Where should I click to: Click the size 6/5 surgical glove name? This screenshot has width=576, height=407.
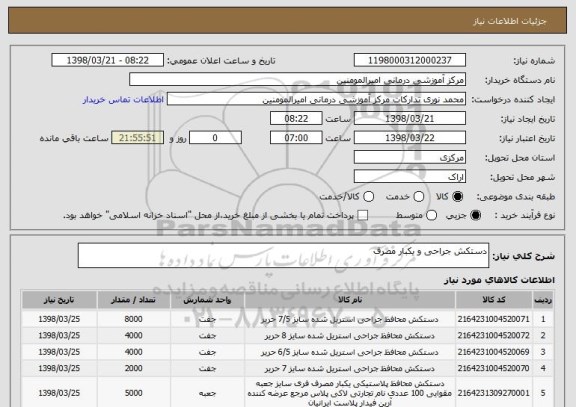click(350, 352)
